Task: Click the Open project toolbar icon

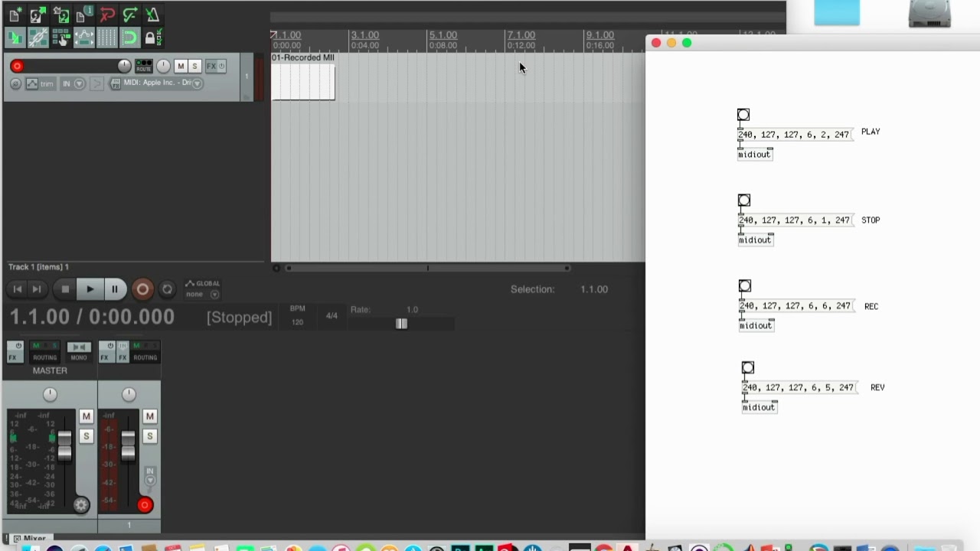Action: [x=38, y=15]
